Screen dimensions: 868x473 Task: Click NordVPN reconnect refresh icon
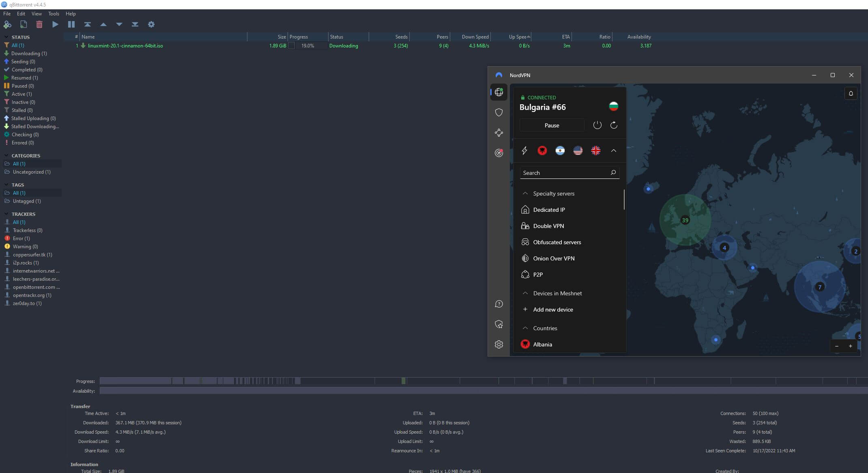click(614, 125)
